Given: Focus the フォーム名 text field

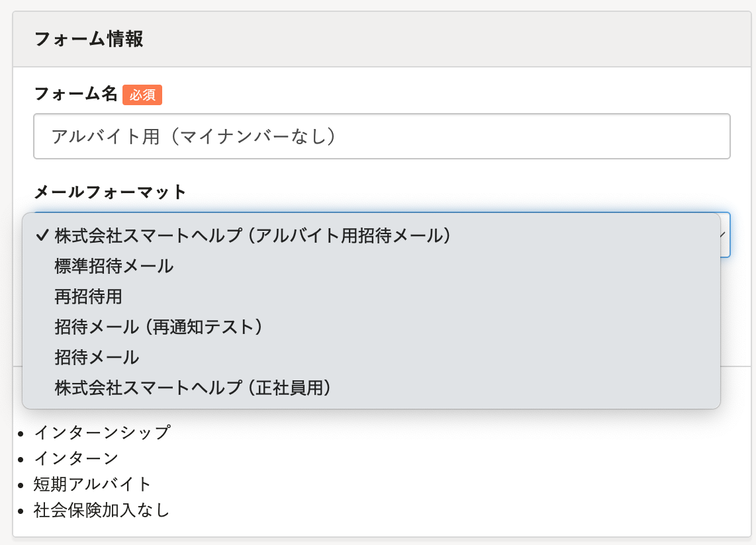Looking at the screenshot, I should (381, 136).
